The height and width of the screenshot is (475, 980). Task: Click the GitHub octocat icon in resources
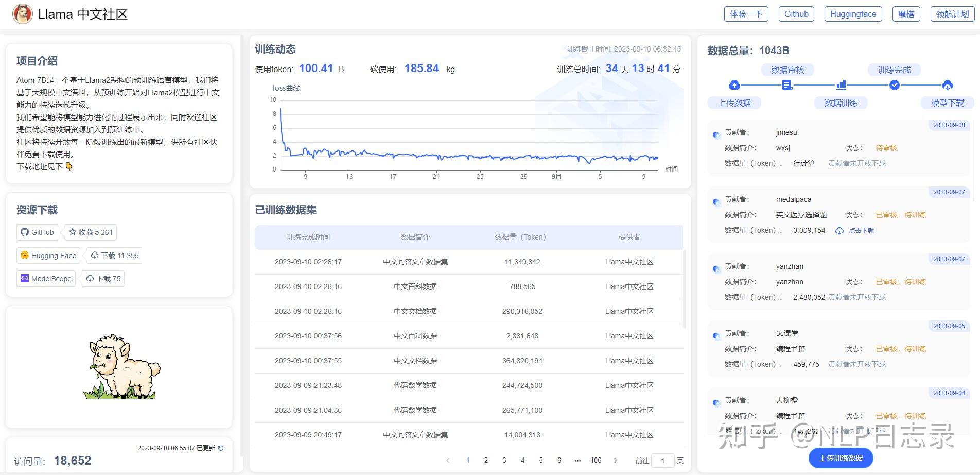[25, 232]
